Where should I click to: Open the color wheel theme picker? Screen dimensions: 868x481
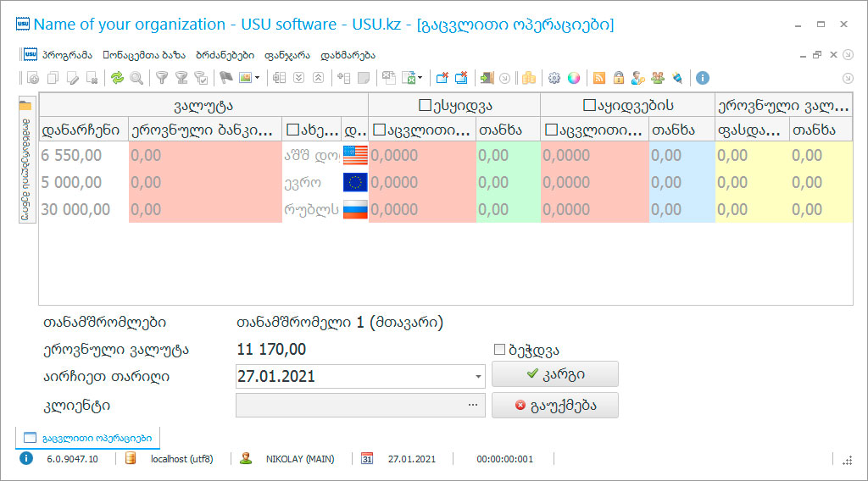point(574,78)
